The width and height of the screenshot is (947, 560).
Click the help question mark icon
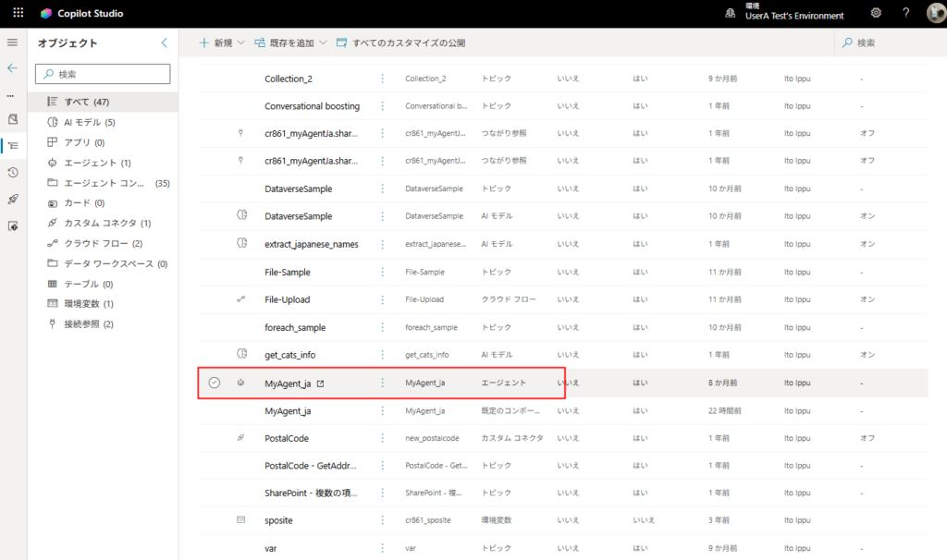tap(905, 14)
